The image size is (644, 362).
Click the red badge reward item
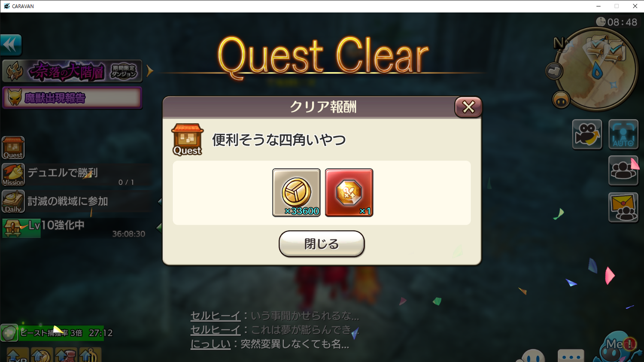(349, 192)
